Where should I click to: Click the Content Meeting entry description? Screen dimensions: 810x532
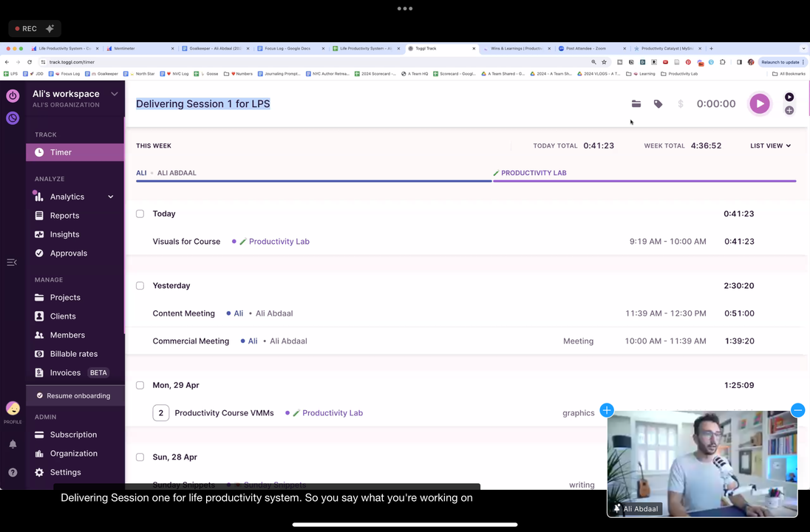[183, 313]
